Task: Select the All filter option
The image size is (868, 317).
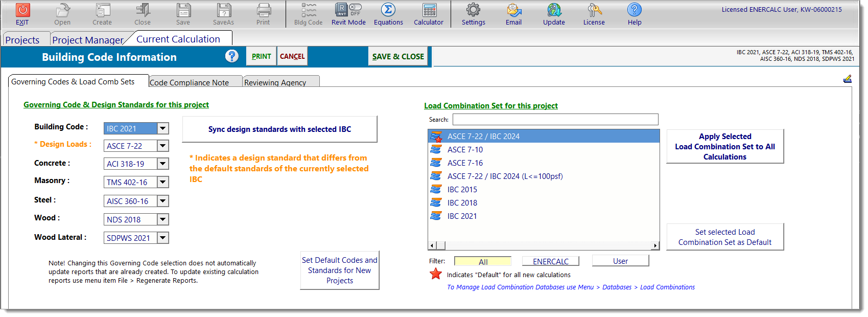Action: tap(483, 261)
